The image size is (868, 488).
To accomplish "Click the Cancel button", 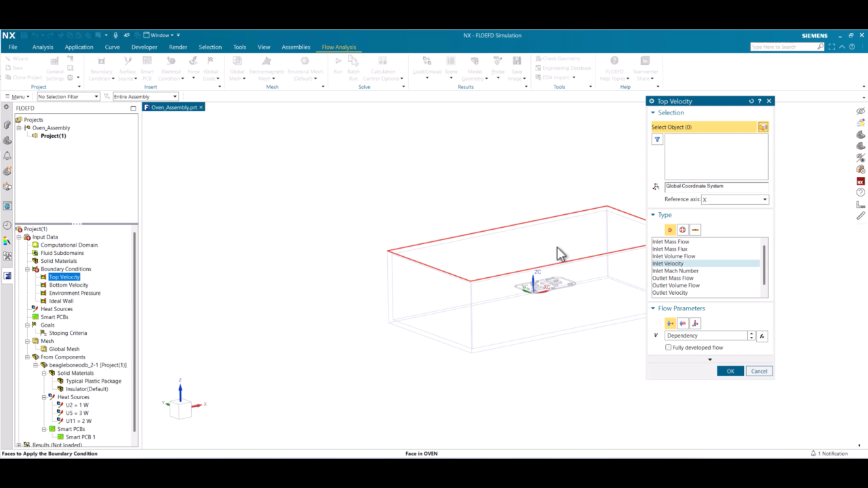I will click(759, 371).
